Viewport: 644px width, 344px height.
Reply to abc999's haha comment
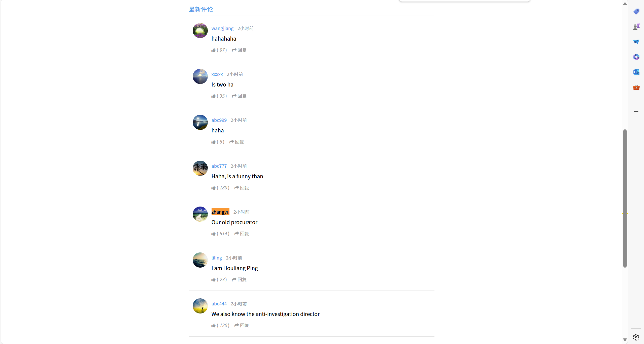tap(236, 142)
